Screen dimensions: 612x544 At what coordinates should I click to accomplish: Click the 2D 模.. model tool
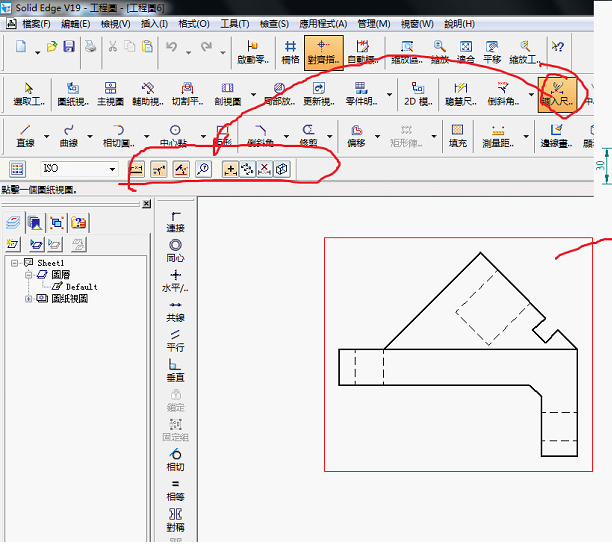(418, 94)
